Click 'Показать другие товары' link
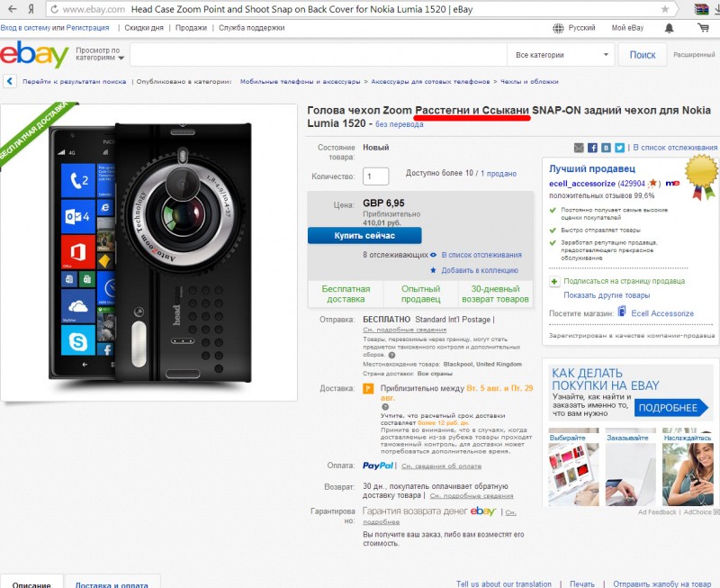720x588 pixels. (607, 295)
